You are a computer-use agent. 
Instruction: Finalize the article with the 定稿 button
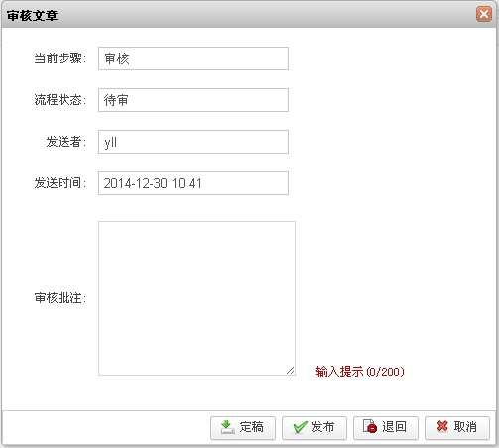[243, 428]
